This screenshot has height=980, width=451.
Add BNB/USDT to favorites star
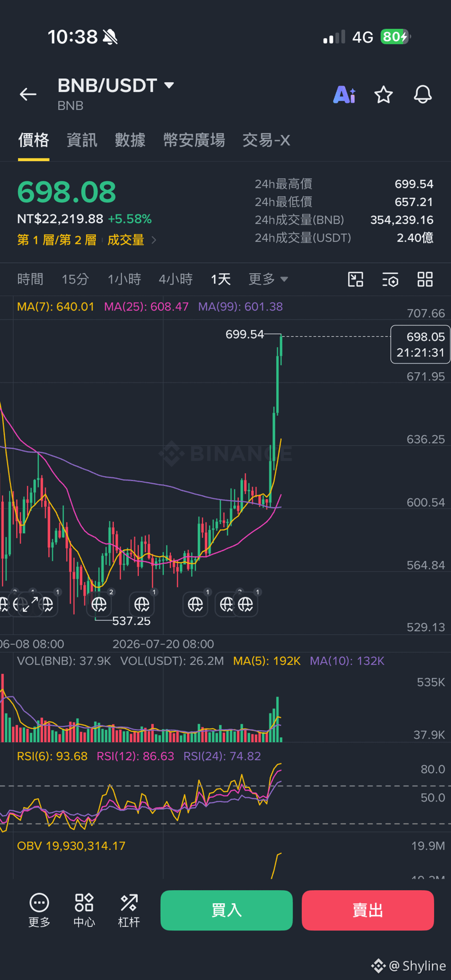(x=383, y=95)
